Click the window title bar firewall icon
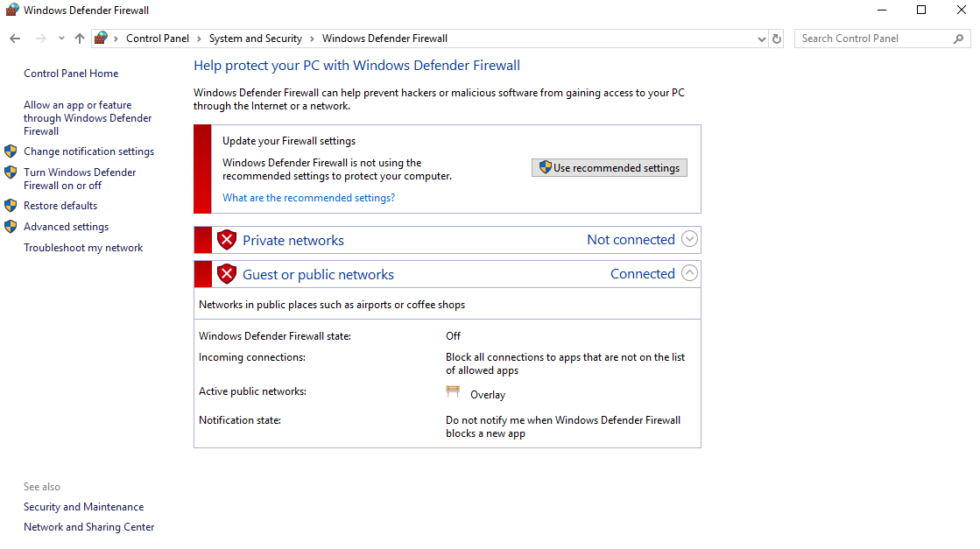Image resolution: width=980 pixels, height=549 pixels. [x=12, y=10]
